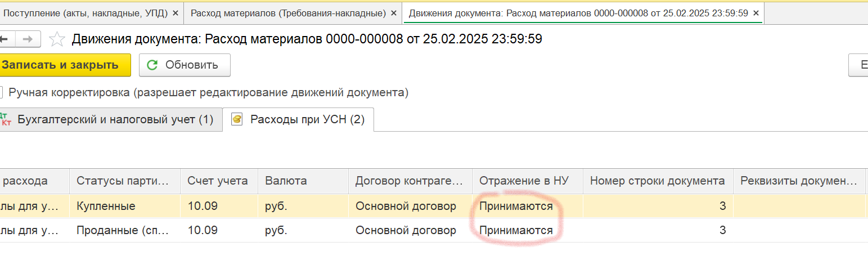
Task: Click the Номер строки документа column header
Action: click(x=657, y=181)
